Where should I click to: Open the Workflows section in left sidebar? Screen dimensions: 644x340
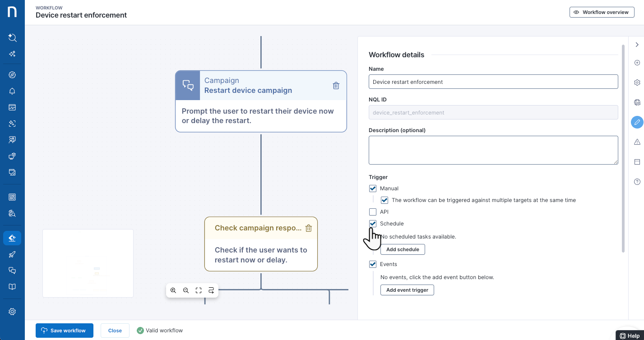(x=12, y=238)
